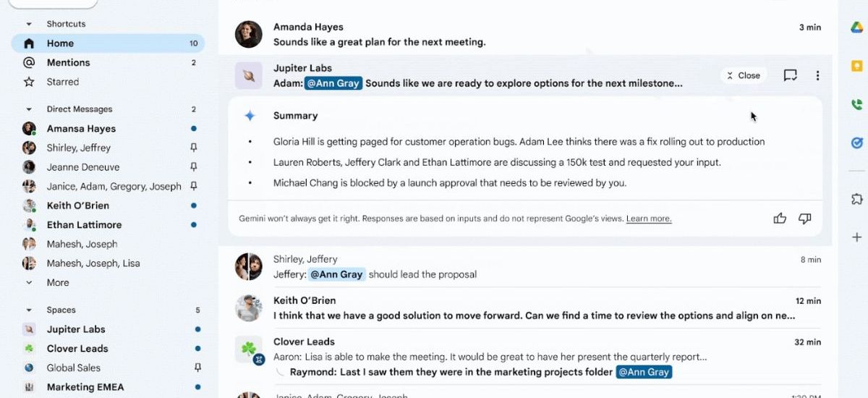Open Google Keep in side panel
This screenshot has width=868, height=398.
click(x=856, y=66)
